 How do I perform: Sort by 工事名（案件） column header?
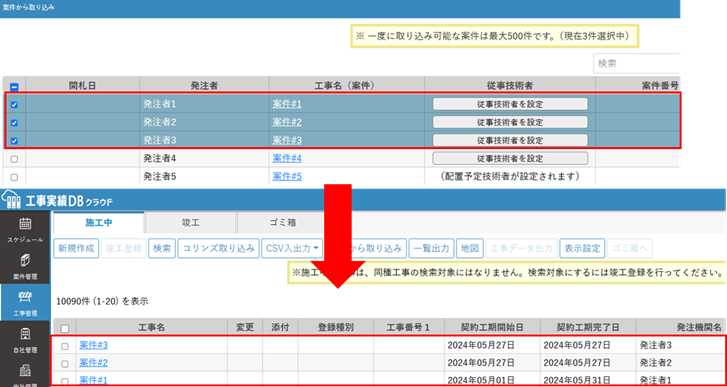(346, 85)
